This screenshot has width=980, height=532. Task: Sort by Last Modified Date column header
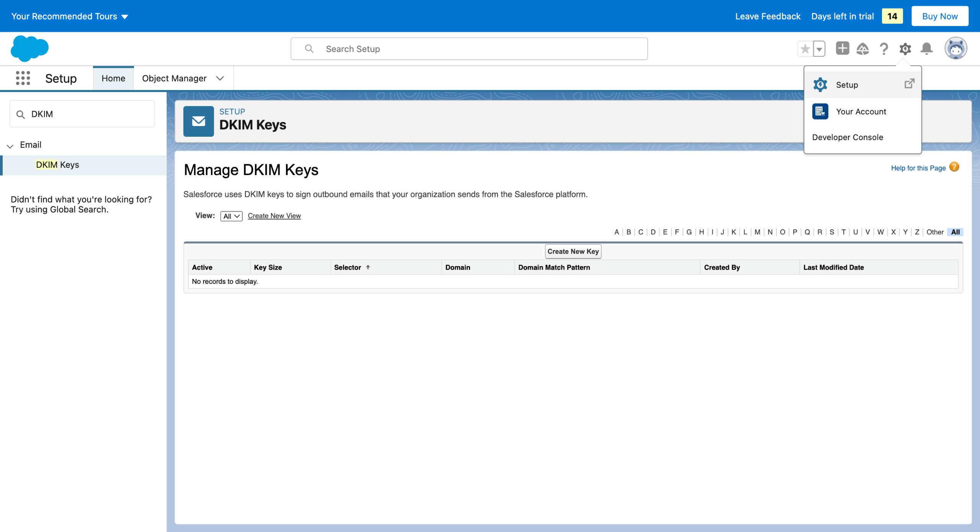pyautogui.click(x=833, y=267)
